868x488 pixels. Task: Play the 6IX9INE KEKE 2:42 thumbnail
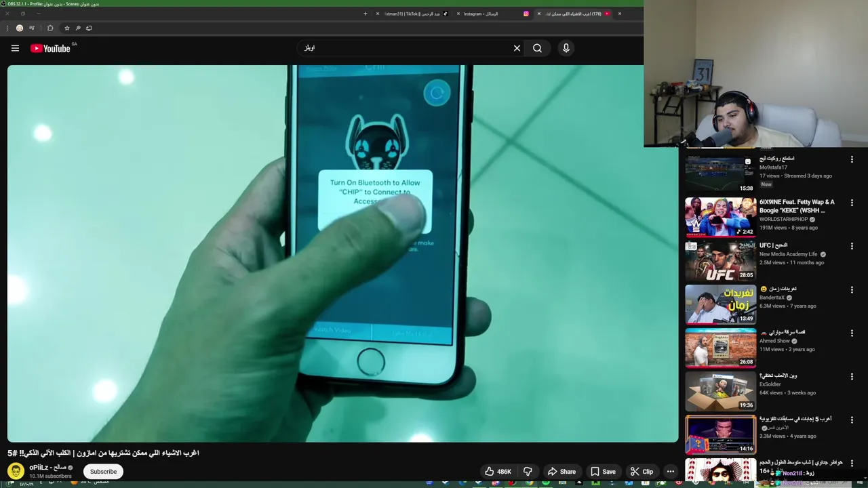(720, 217)
